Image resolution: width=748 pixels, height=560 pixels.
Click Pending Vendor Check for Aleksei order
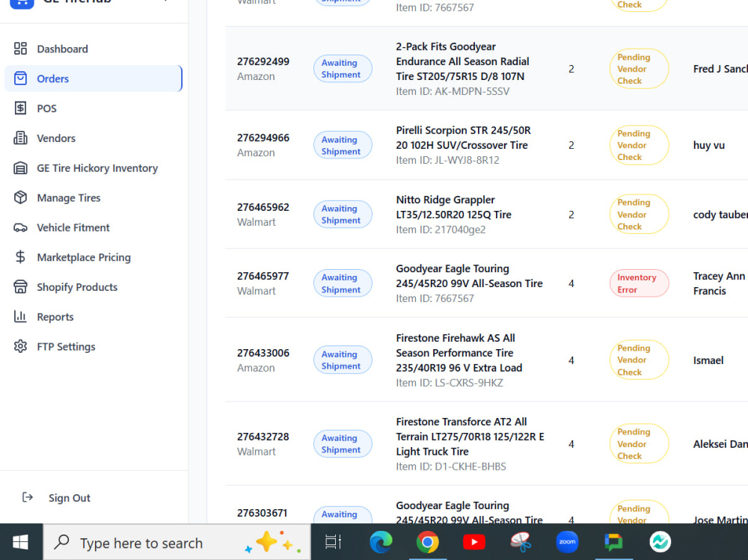[x=639, y=443]
